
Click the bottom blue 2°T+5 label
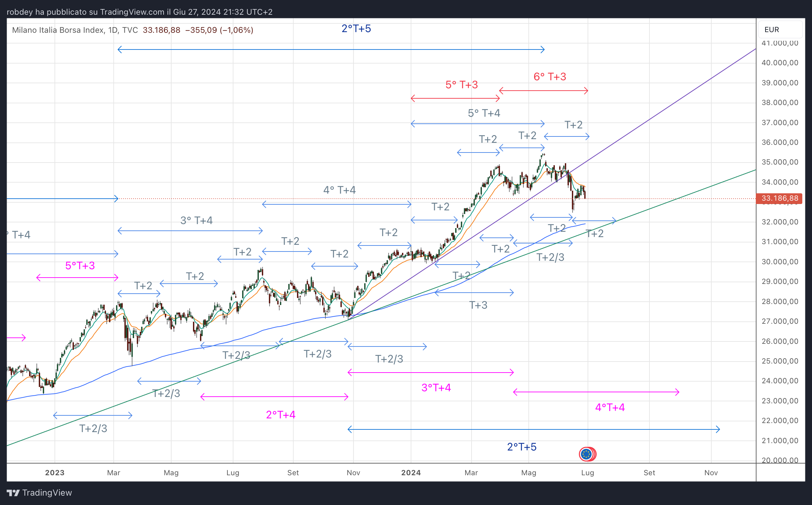point(522,447)
